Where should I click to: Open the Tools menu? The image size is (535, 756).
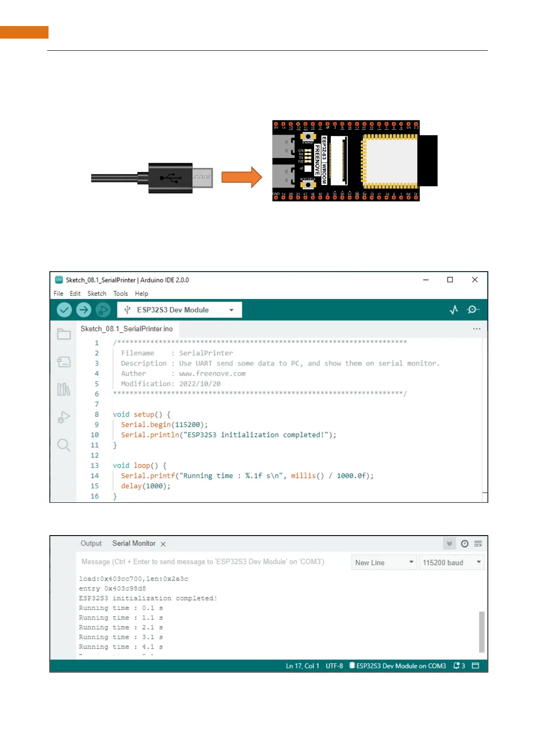[120, 294]
